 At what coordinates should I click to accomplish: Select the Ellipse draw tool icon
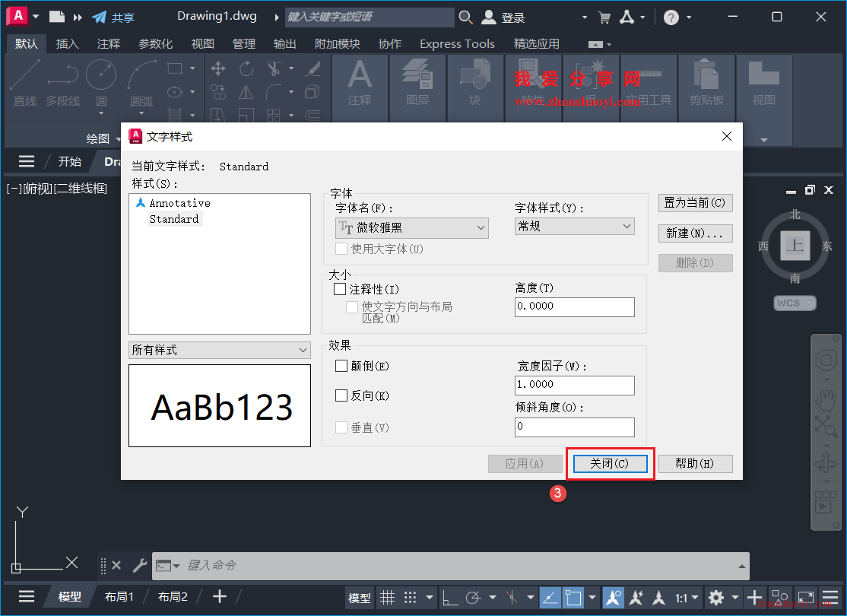coord(174,92)
